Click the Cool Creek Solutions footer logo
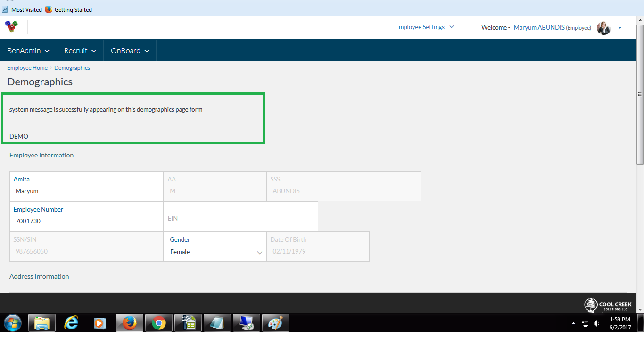The height and width of the screenshot is (362, 644). [608, 305]
